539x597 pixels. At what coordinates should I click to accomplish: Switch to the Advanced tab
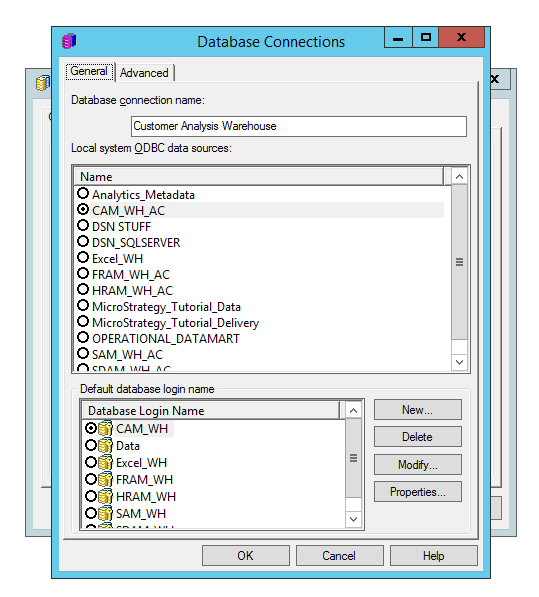point(144,73)
